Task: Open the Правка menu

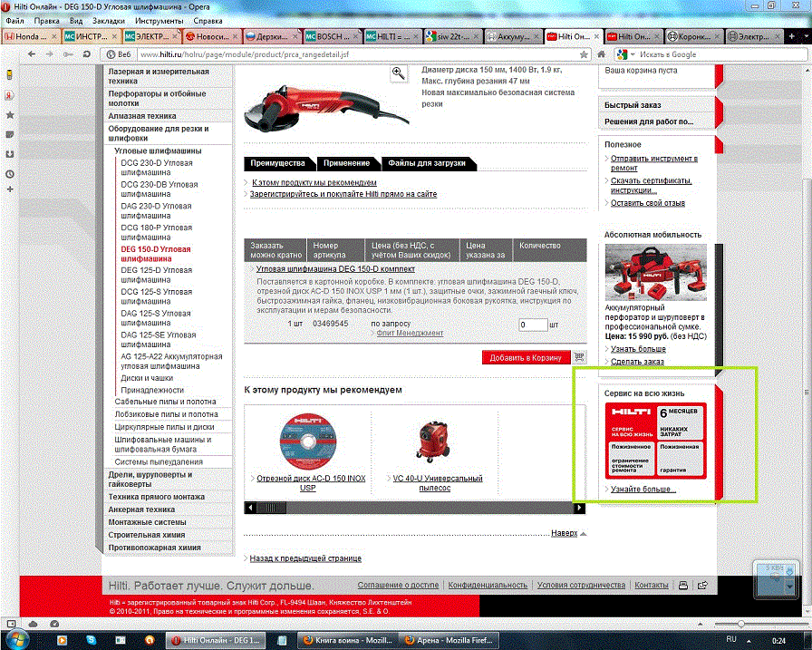Action: click(x=46, y=21)
